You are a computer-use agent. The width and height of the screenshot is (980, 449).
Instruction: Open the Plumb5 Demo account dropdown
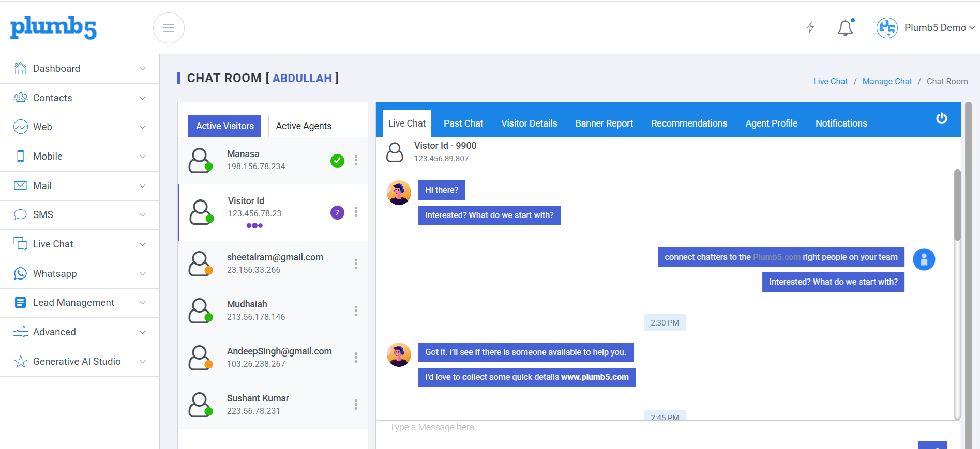click(926, 28)
